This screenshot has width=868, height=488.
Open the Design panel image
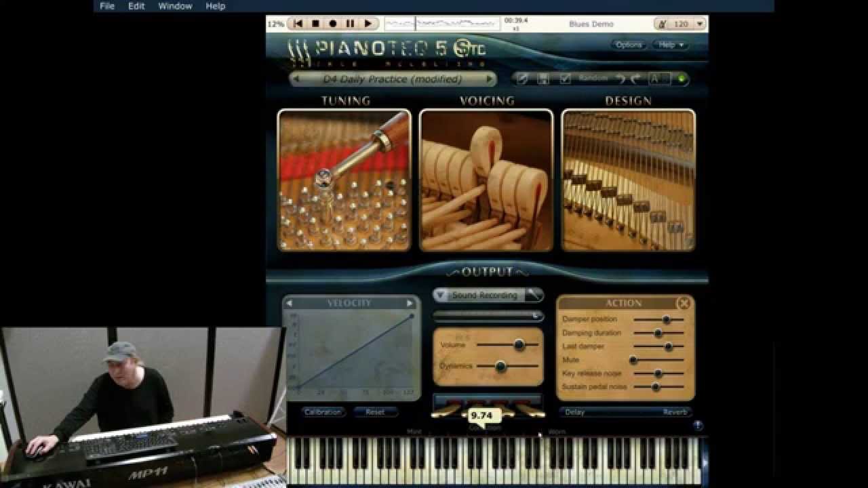coord(628,180)
